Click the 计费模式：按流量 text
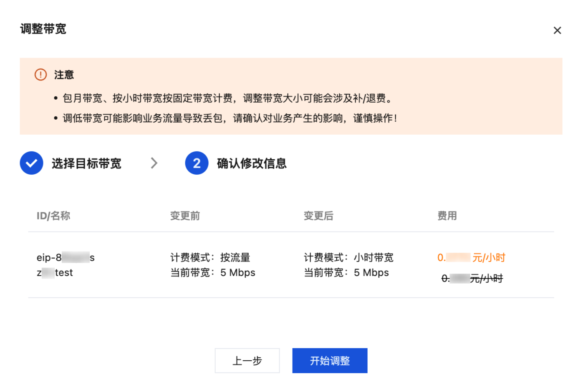Viewport: 581px width, 392px height. [210, 258]
